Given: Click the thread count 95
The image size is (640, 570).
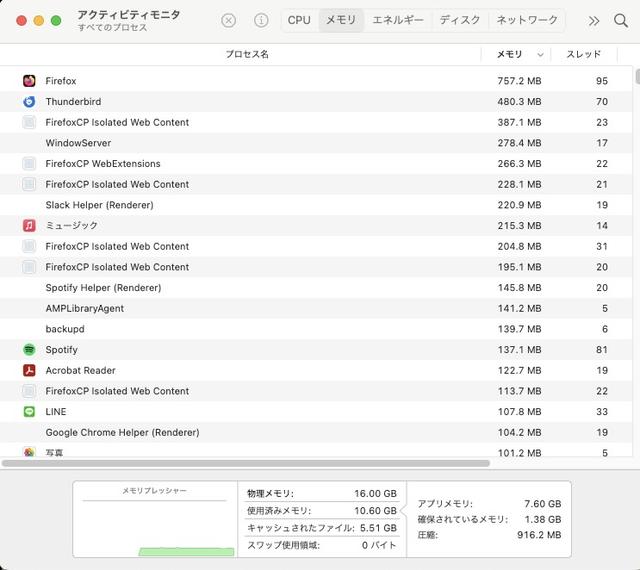Looking at the screenshot, I should click(602, 81).
